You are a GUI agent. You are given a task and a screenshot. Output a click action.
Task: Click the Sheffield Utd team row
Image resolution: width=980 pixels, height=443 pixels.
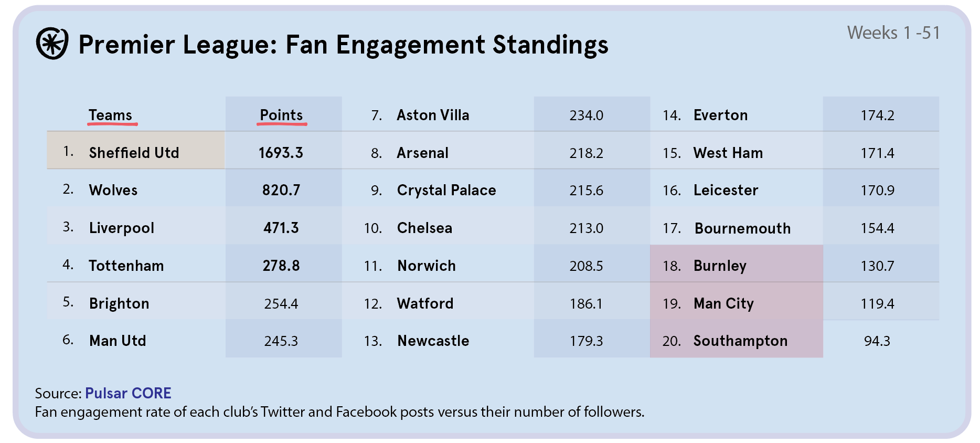click(x=134, y=153)
